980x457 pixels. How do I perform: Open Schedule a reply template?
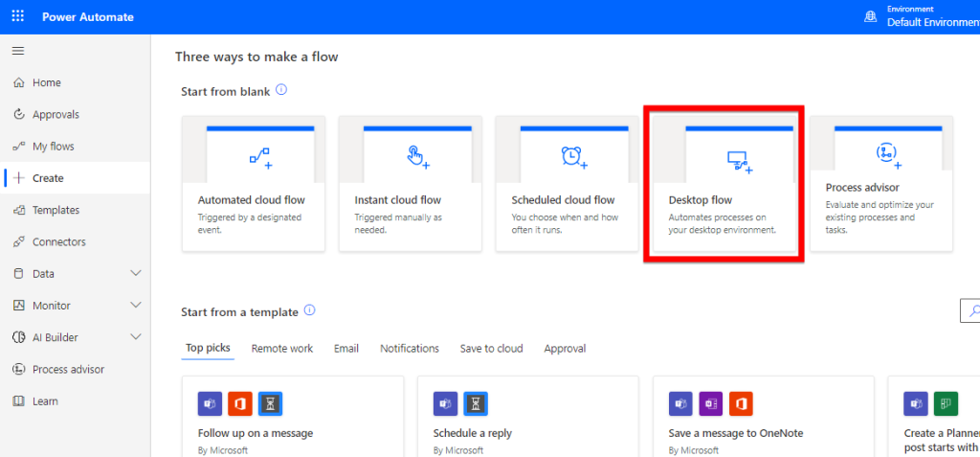(527, 417)
